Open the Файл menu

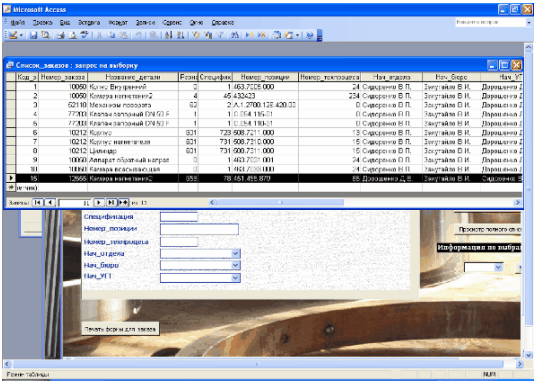coord(17,23)
